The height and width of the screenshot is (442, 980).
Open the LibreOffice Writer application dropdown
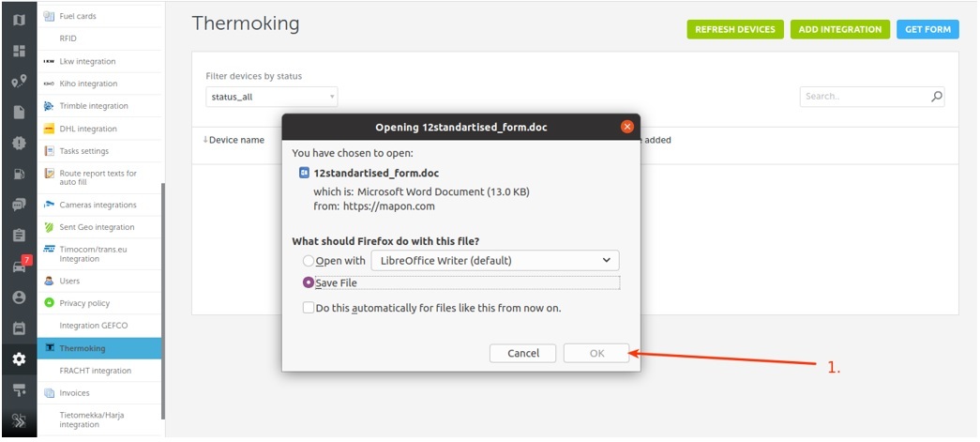click(495, 261)
